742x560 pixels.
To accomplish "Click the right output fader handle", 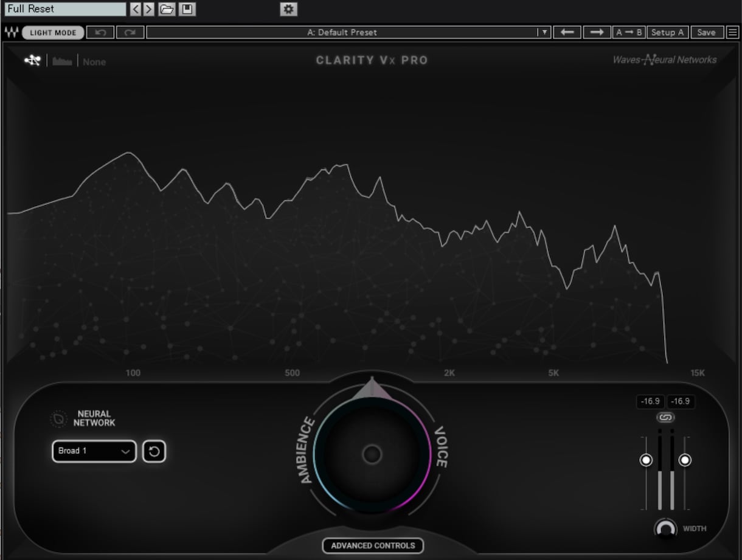I will tap(685, 460).
